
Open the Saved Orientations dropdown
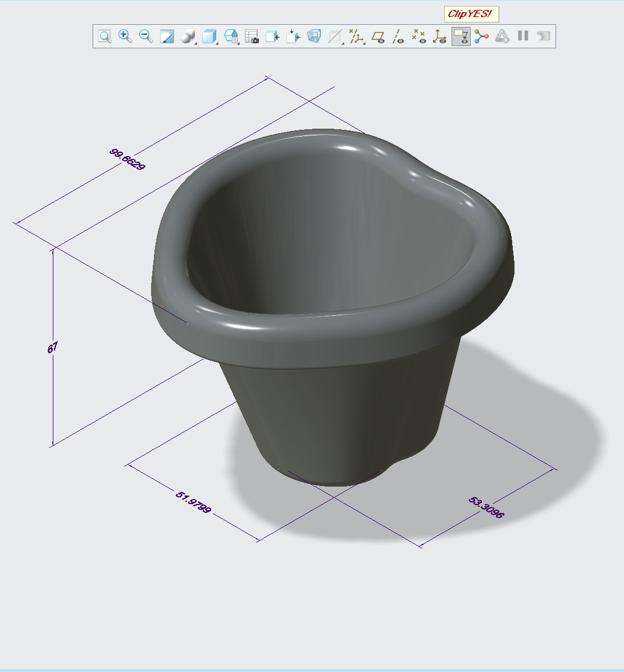coord(231,37)
